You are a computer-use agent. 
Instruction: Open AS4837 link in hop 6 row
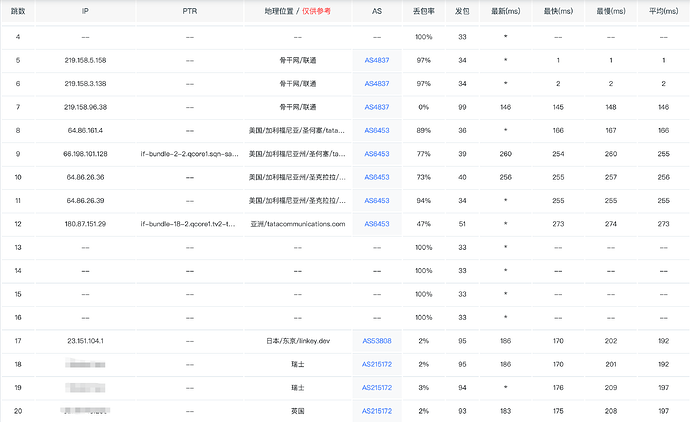click(377, 84)
